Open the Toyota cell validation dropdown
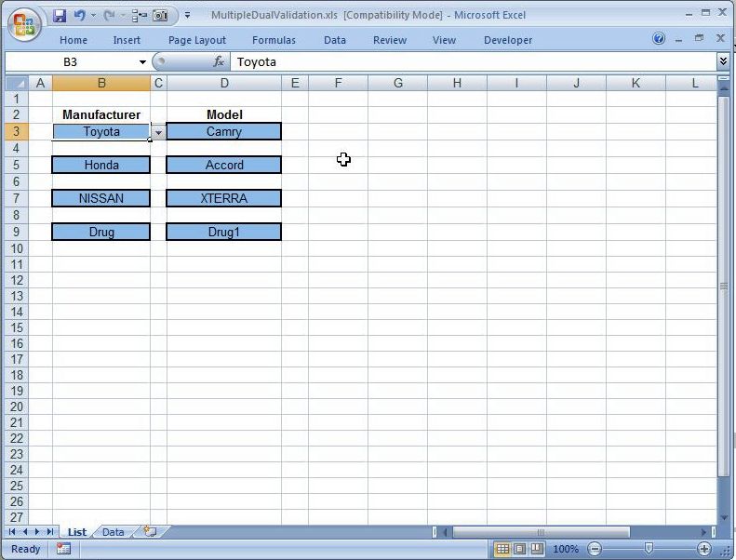 158,132
